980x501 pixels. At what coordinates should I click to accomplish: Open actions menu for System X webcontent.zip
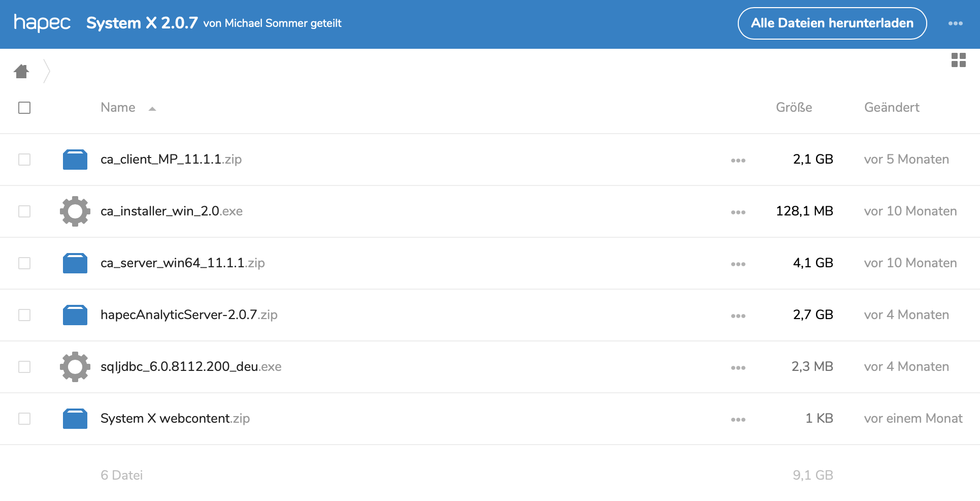point(738,419)
